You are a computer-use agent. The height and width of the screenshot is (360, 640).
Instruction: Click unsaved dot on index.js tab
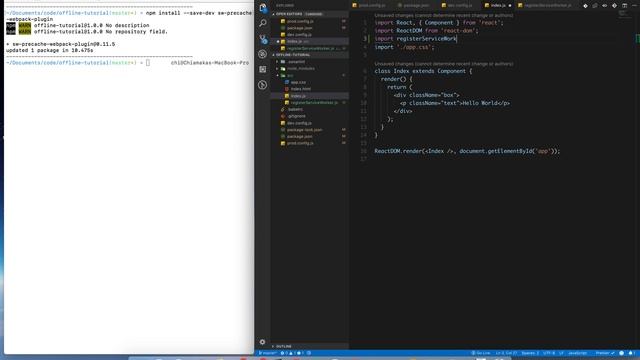pyautogui.click(x=510, y=6)
